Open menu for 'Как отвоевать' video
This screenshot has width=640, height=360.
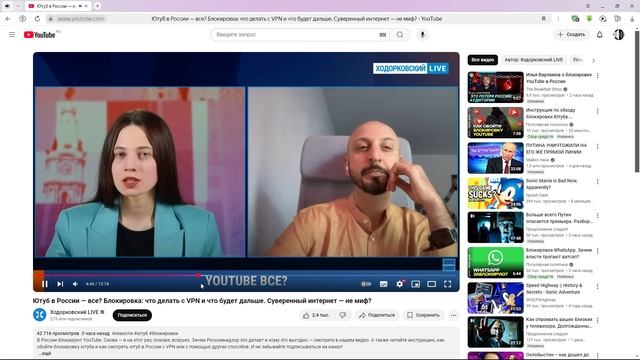[598, 320]
